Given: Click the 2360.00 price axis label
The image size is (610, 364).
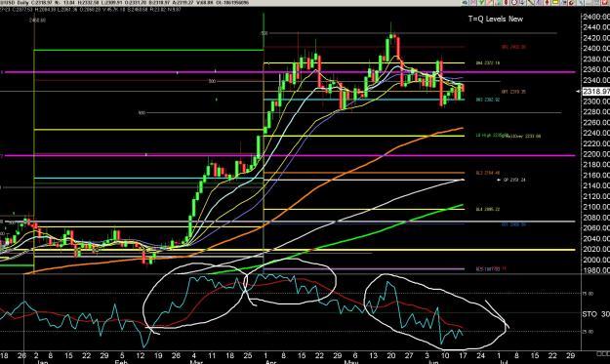Looking at the screenshot, I should click(x=596, y=69).
